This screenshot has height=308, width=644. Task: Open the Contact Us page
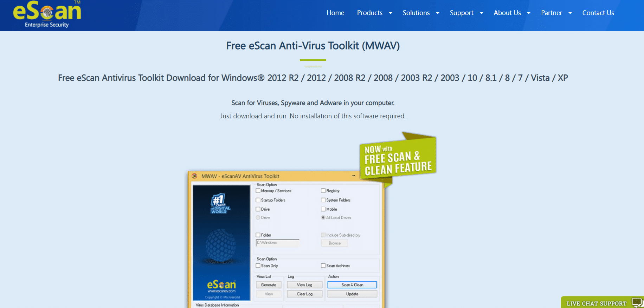pos(598,13)
